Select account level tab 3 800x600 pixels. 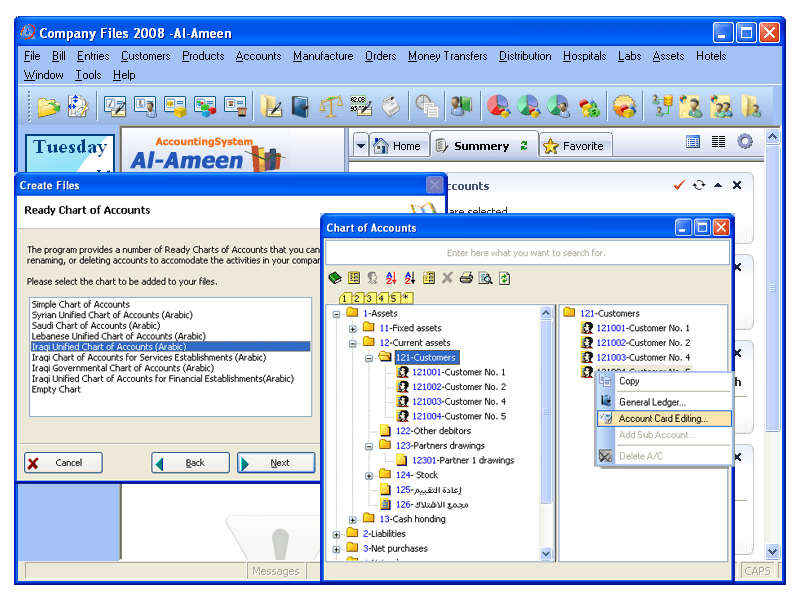371,297
